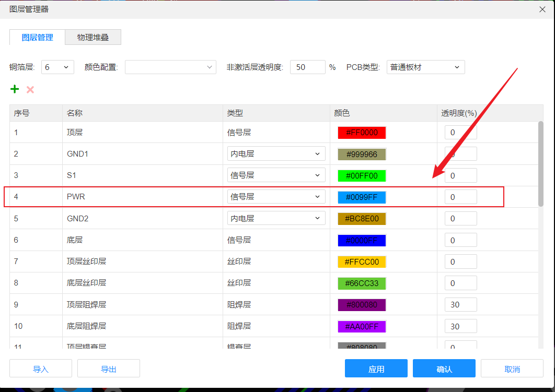The width and height of the screenshot is (555, 392).
Task: Open the PCB类型 dropdown
Action: (425, 67)
